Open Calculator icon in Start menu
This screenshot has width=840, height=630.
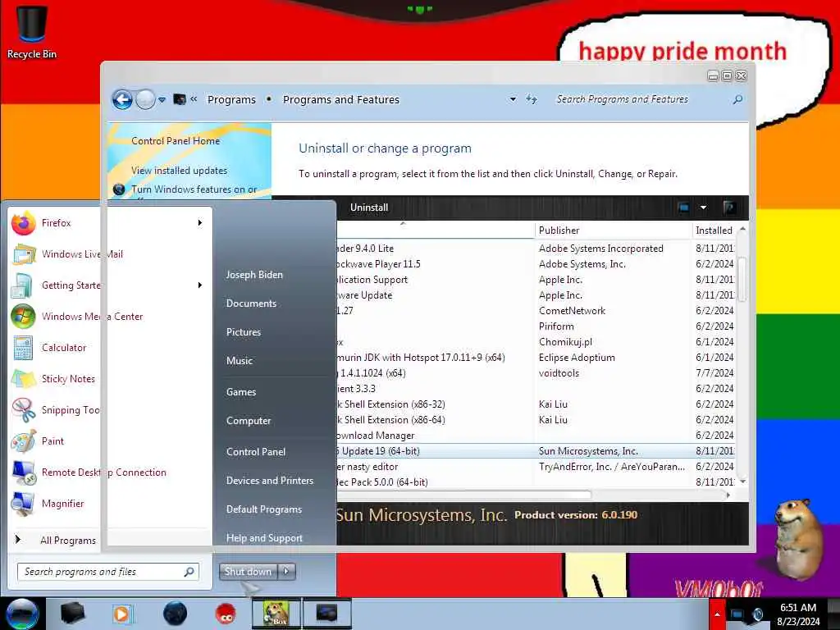pyautogui.click(x=23, y=348)
